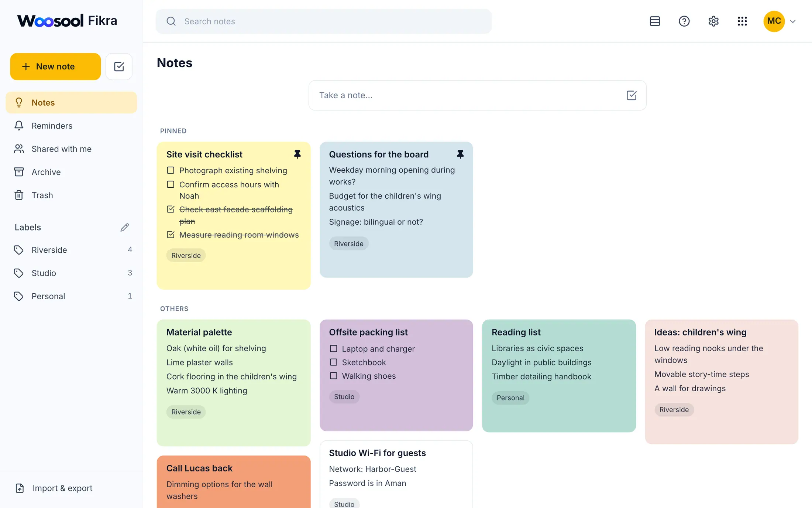Click into the Search notes field
This screenshot has width=812, height=508.
[324, 21]
